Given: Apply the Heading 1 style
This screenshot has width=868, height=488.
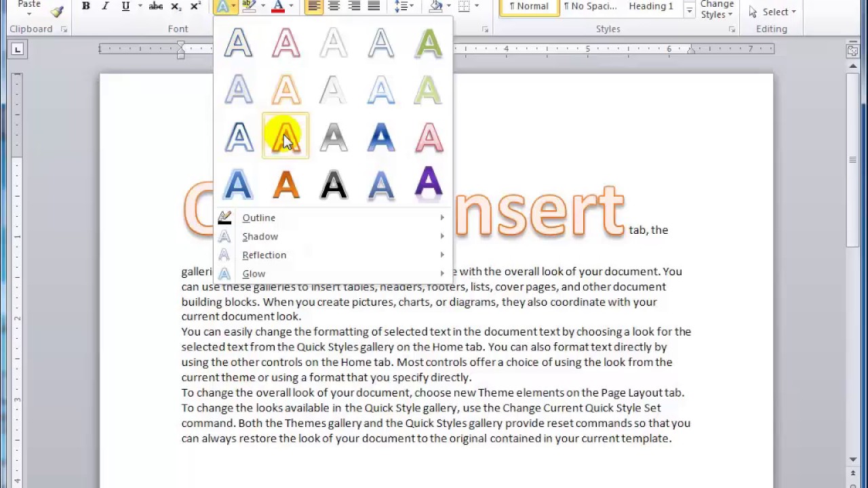Looking at the screenshot, I should [651, 7].
